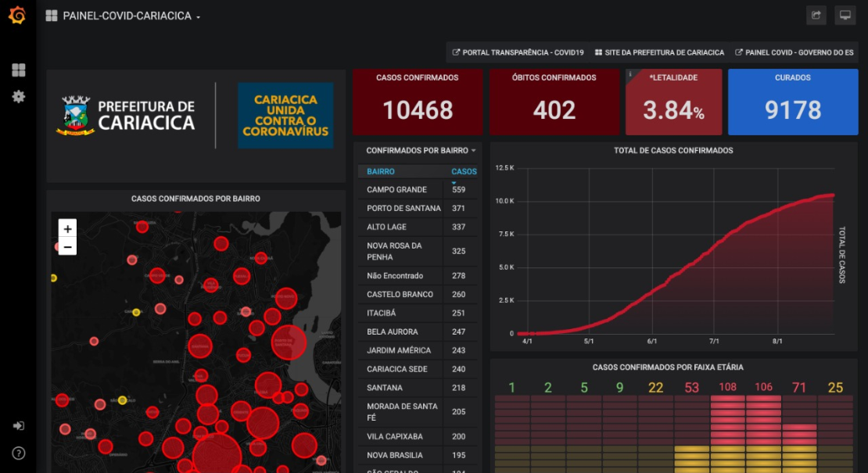This screenshot has width=868, height=473.
Task: Click age group bar labeled 108
Action: (x=727, y=434)
